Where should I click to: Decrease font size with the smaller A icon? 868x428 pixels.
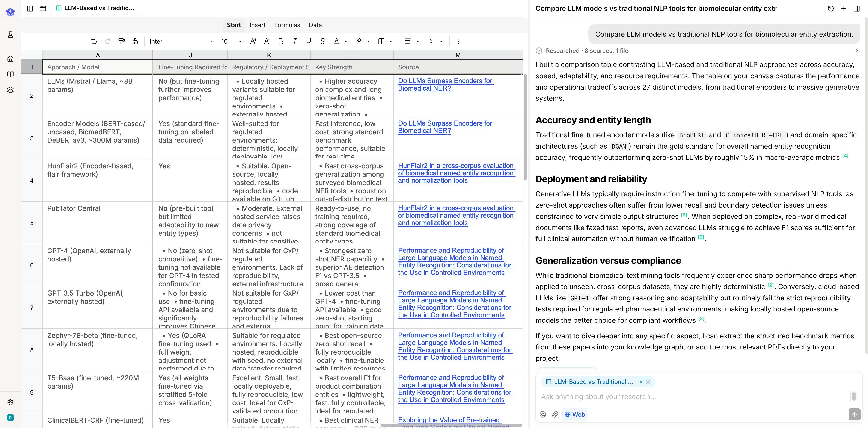(x=267, y=41)
